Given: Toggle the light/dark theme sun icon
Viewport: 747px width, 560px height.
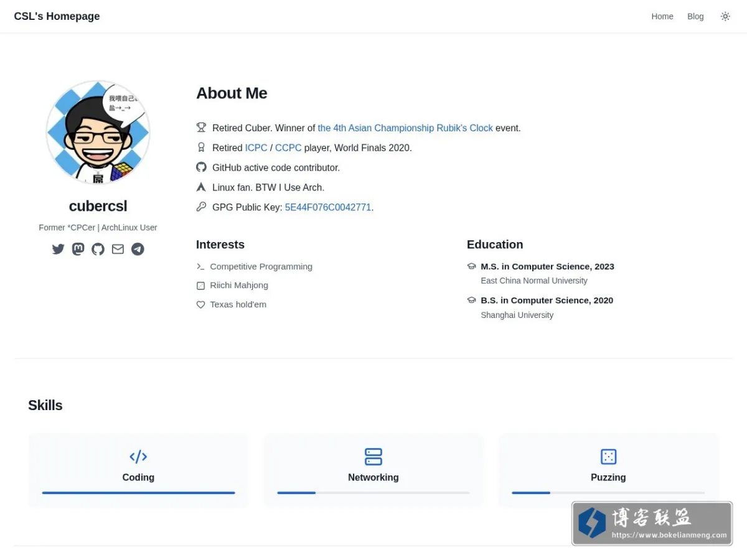Looking at the screenshot, I should [725, 17].
